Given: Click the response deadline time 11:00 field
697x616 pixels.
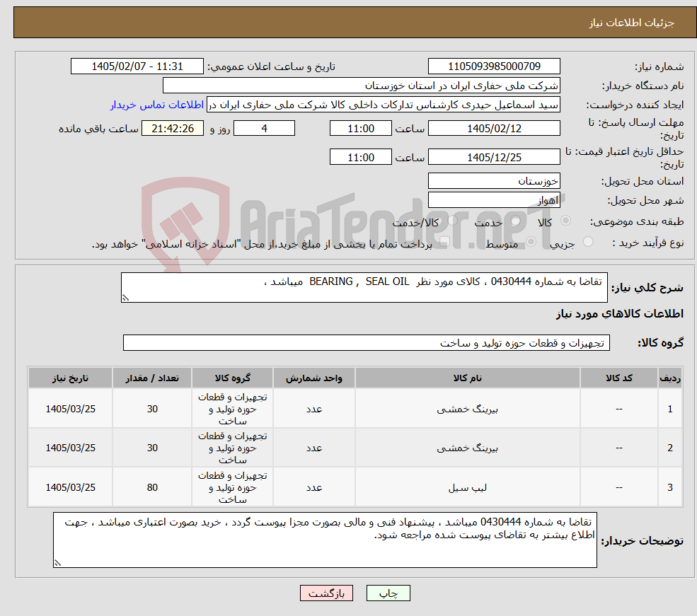Looking at the screenshot, I should click(360, 128).
